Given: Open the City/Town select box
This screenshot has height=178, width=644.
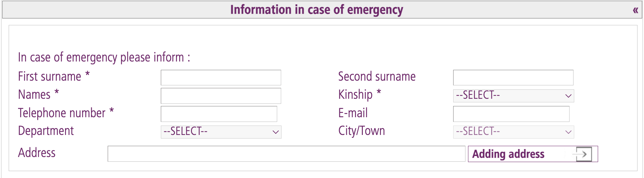Looking at the screenshot, I should click(513, 132).
